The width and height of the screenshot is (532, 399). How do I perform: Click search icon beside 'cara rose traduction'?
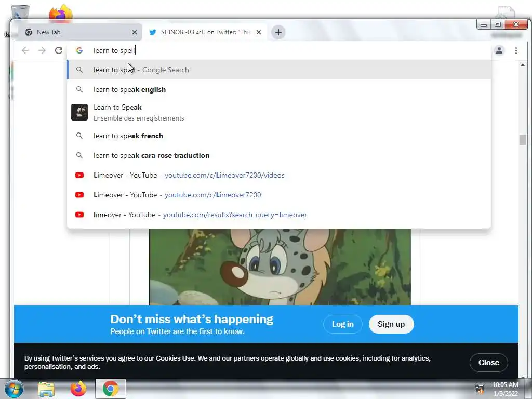click(79, 155)
